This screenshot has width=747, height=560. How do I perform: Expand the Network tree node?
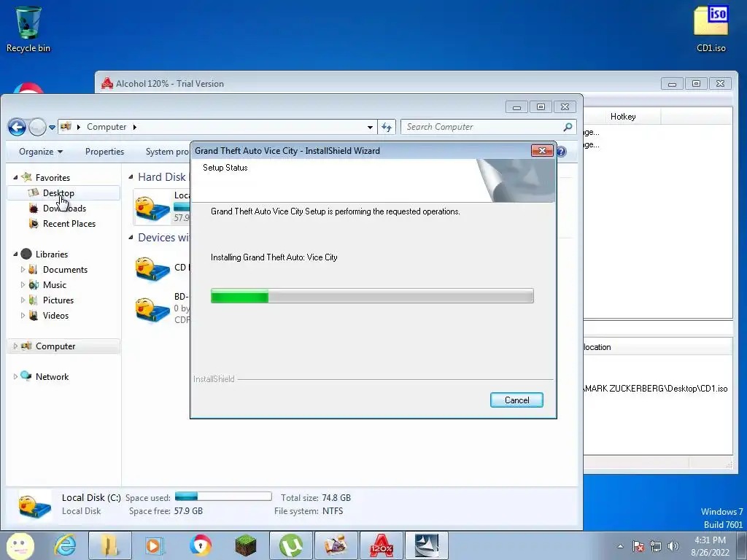tap(15, 377)
